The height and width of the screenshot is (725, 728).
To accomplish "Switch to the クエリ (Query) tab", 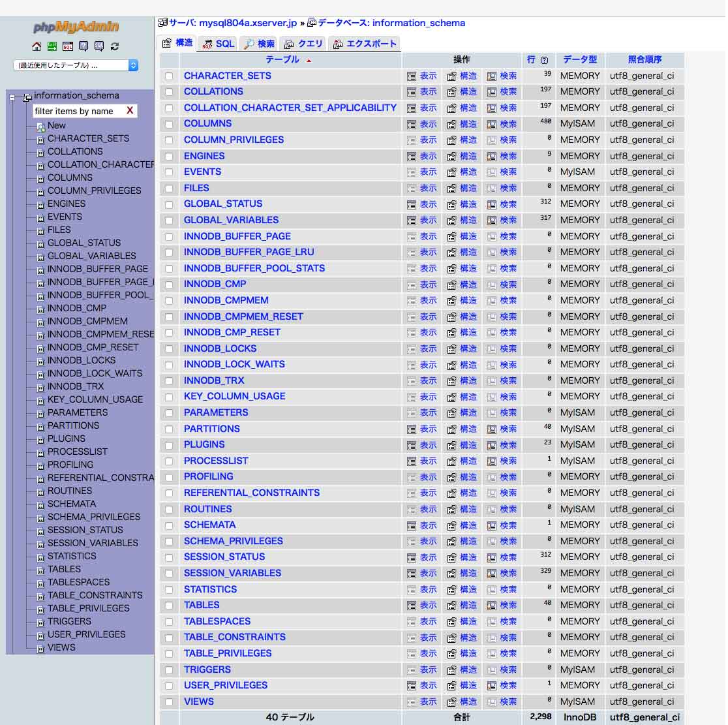I will pos(303,44).
